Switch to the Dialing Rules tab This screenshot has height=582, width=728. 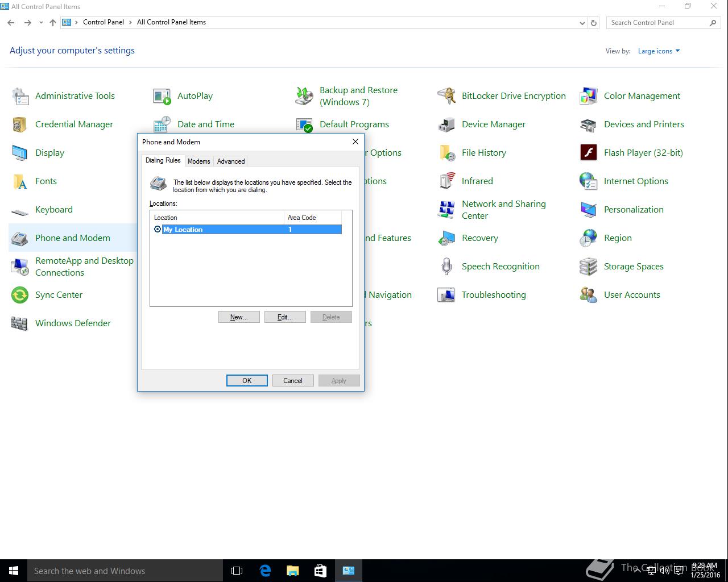163,161
